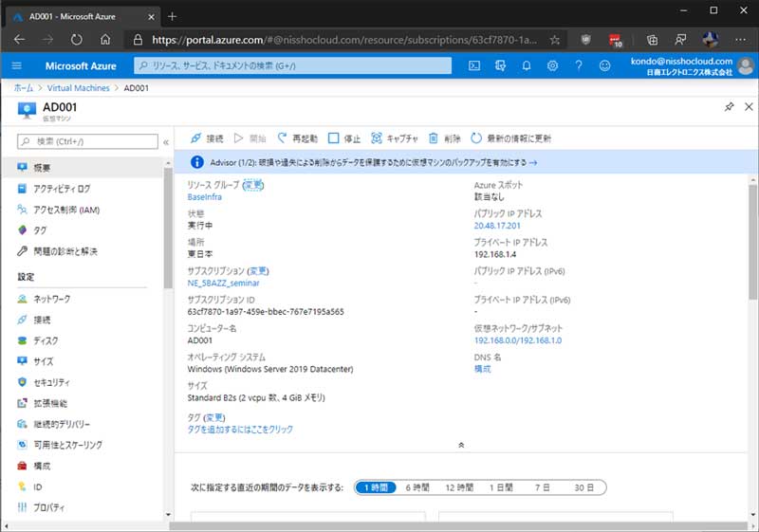
Task: Click the 停止 stop button
Action: pyautogui.click(x=344, y=138)
